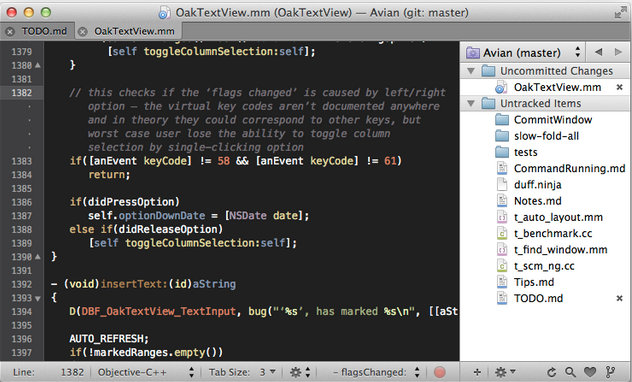Open t_scm_ng.cc file

coord(544,266)
